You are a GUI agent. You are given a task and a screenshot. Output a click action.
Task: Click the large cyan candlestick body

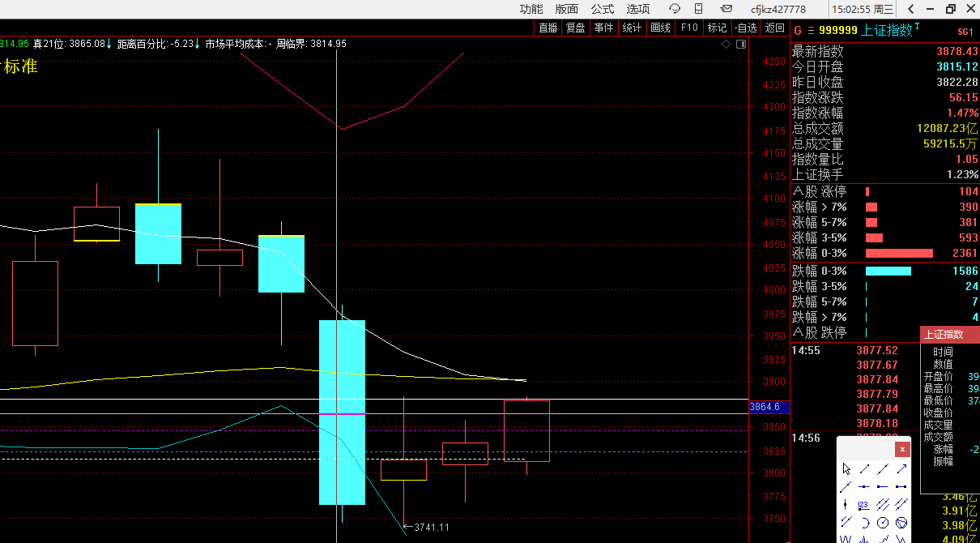click(342, 412)
